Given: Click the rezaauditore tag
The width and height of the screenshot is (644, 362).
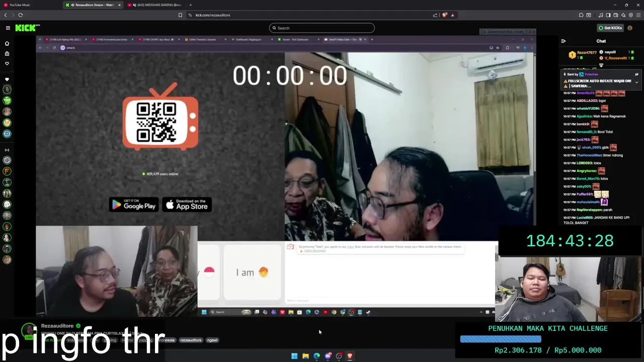Looking at the screenshot, I should (191, 340).
